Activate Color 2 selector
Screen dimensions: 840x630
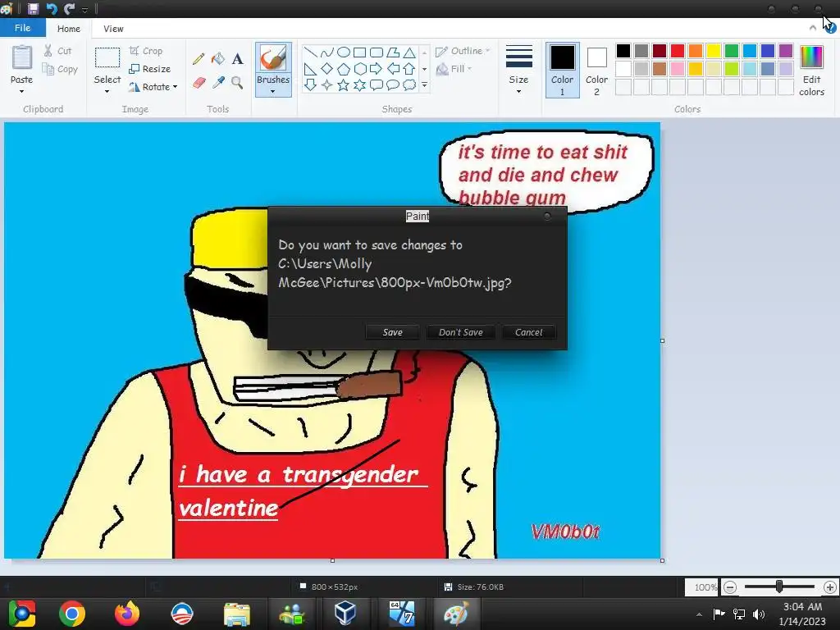(597, 71)
